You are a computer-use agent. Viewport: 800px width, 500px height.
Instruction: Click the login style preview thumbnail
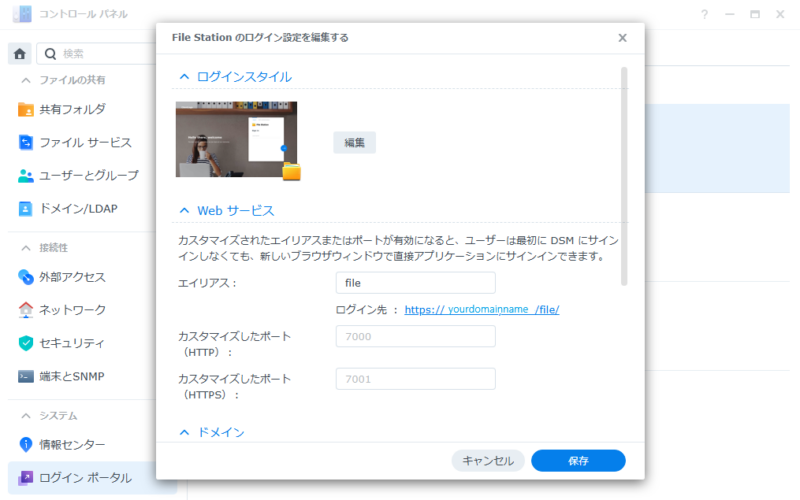click(x=236, y=139)
